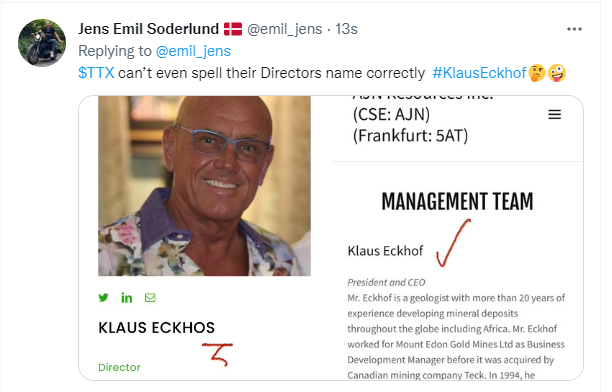
Task: Click the green email envelope icon
Action: [150, 298]
